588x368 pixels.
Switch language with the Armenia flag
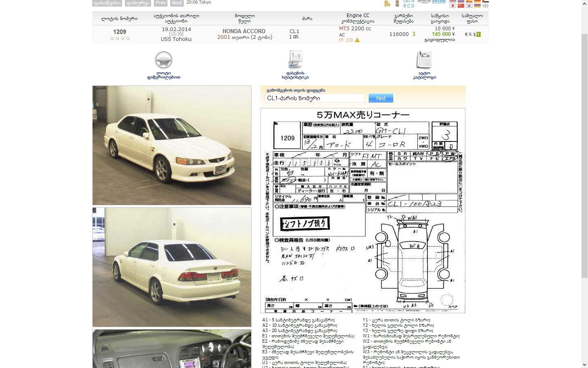coord(477,6)
